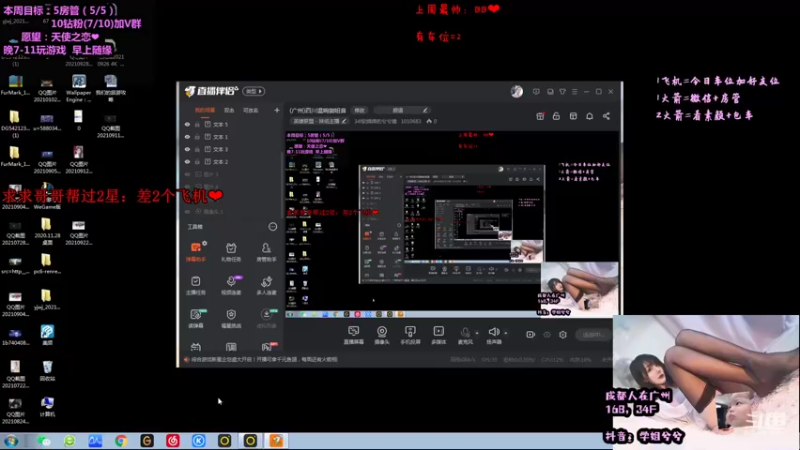Open the WeGame版 desktop shortcut

pos(47,196)
